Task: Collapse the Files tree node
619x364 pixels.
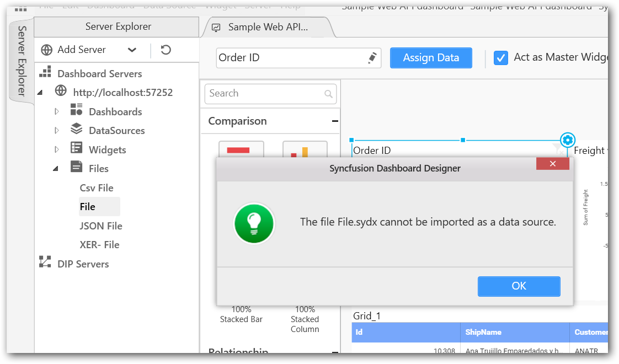Action: (x=56, y=169)
